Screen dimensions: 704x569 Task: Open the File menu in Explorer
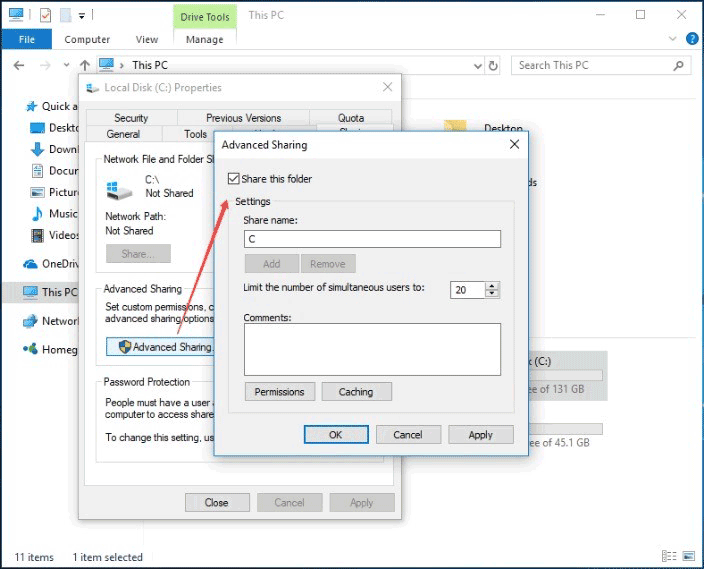26,40
